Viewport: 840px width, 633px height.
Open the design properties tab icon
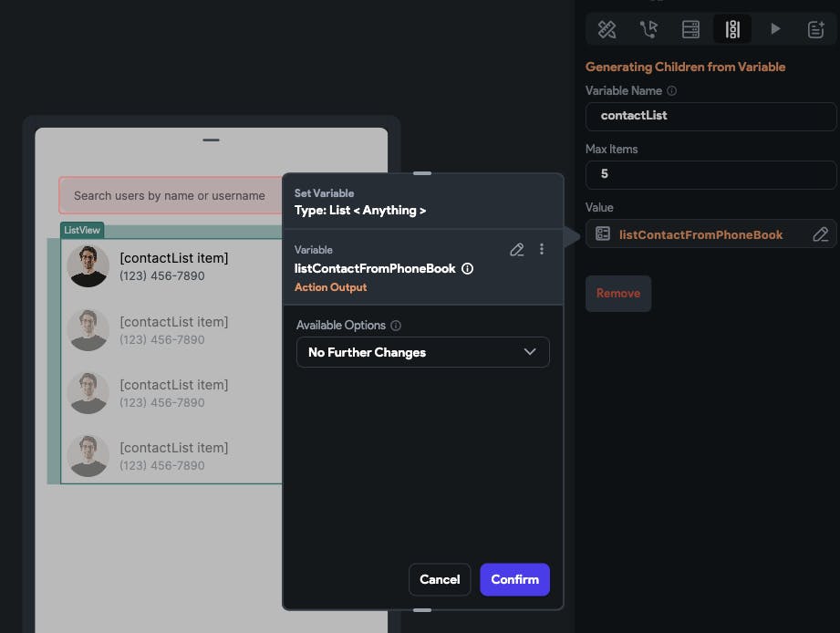click(607, 29)
